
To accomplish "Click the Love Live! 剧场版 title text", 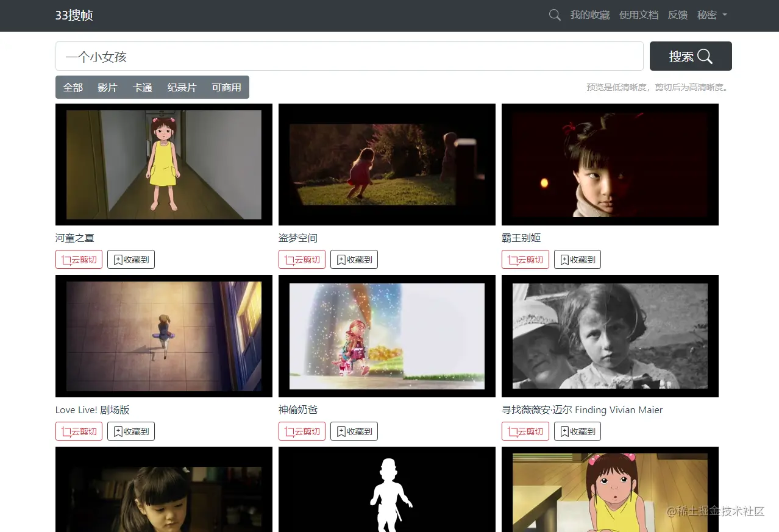I will click(x=93, y=410).
